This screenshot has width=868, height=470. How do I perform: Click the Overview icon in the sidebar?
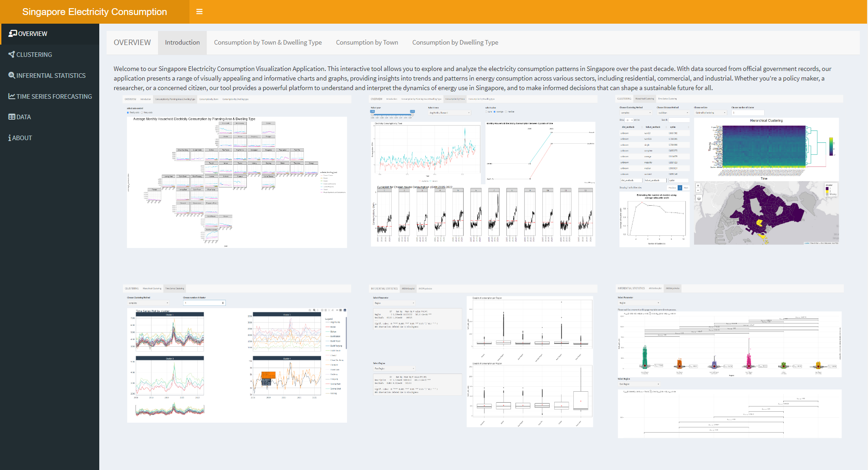[x=13, y=34]
